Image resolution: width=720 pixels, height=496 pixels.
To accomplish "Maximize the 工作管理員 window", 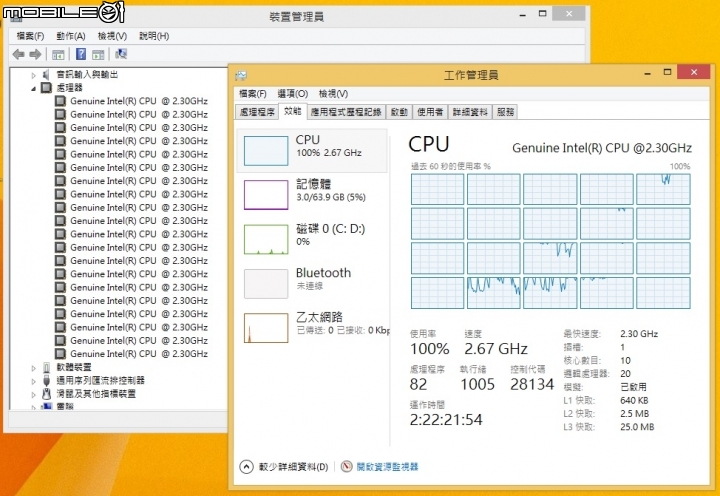I will (x=667, y=72).
